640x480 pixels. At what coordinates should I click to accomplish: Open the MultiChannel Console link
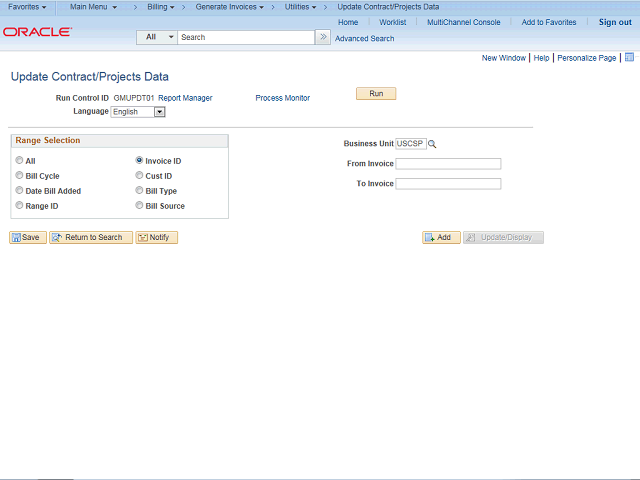click(464, 22)
